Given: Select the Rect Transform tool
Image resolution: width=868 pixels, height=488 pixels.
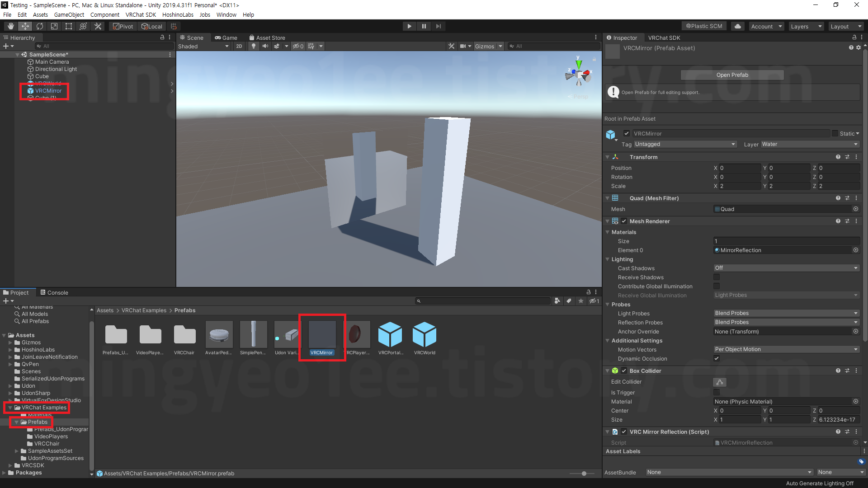Looking at the screenshot, I should point(69,26).
